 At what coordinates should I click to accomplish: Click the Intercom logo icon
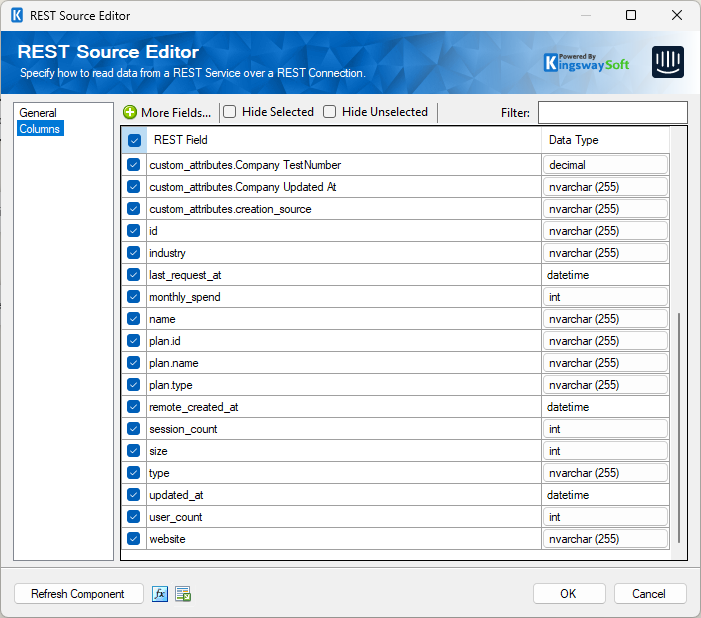[x=667, y=62]
